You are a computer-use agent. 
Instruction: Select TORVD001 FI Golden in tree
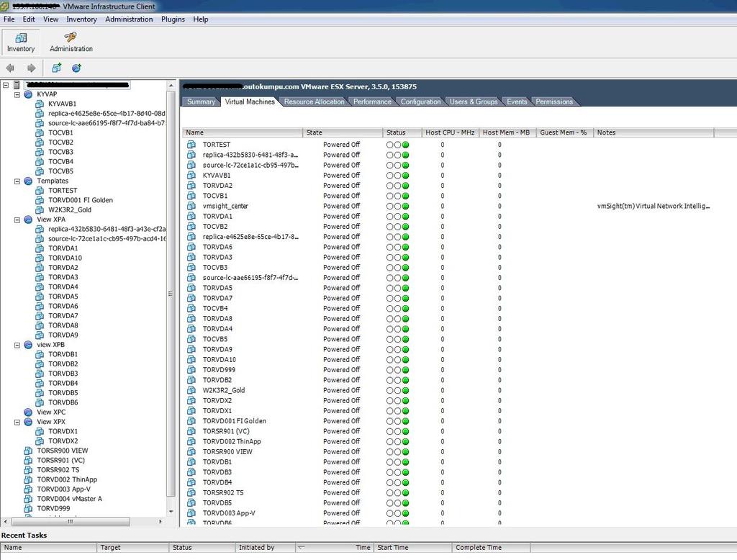pos(81,200)
